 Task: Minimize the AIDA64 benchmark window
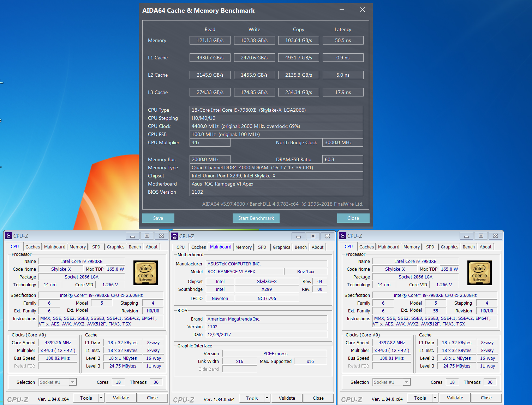pos(342,10)
